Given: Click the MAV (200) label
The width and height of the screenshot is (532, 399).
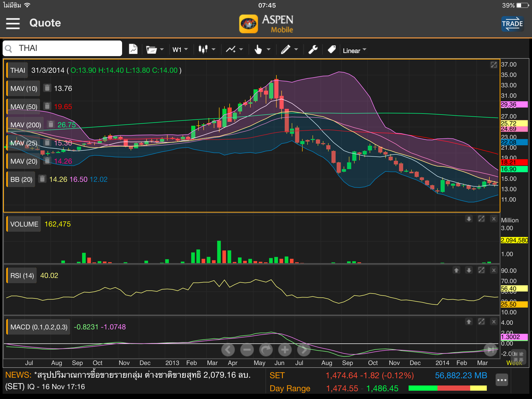Looking at the screenshot, I should (x=25, y=125).
